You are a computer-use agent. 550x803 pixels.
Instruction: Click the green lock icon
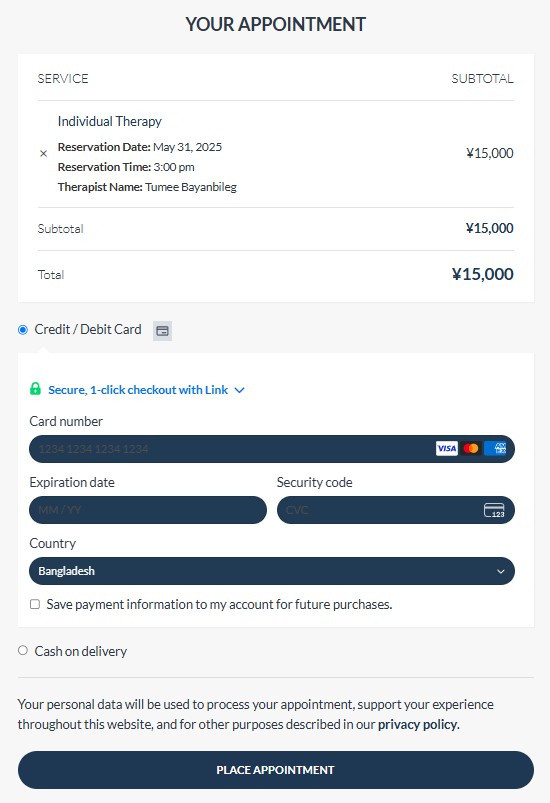tap(35, 389)
